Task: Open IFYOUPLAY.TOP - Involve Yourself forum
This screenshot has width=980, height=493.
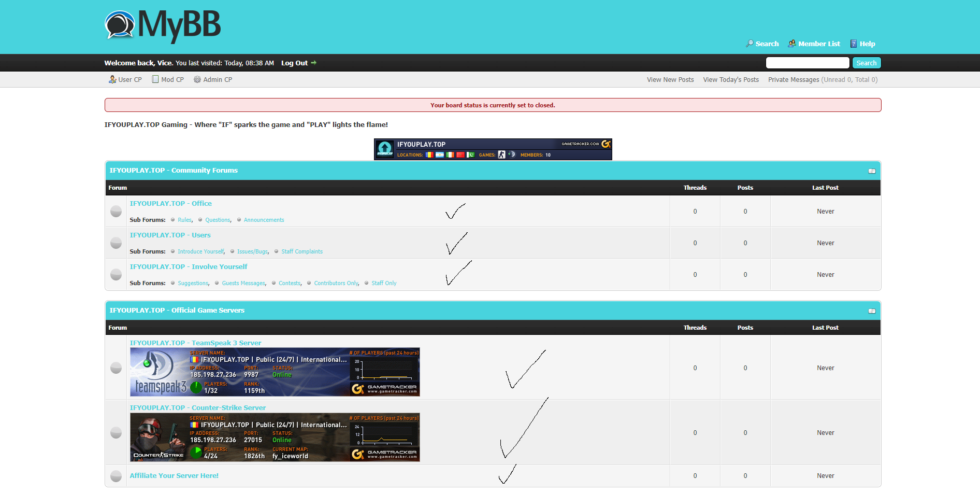Action: (189, 267)
